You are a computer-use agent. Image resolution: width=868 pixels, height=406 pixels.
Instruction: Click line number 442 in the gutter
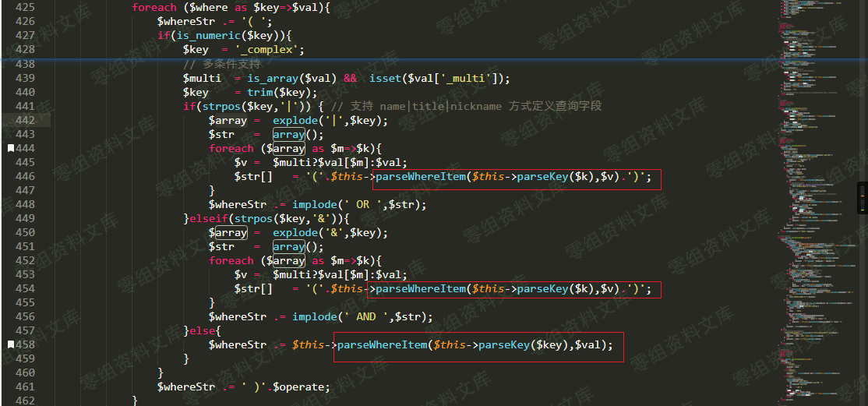25,120
